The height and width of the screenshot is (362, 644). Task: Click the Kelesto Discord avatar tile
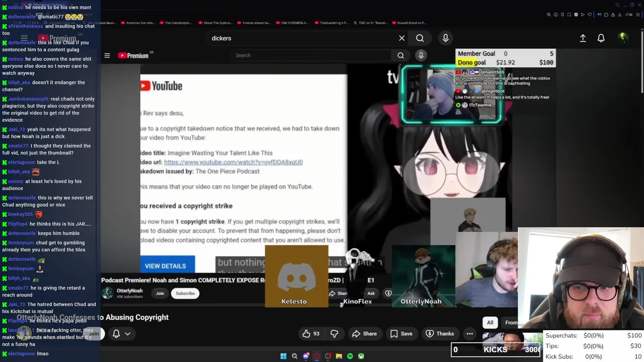[x=296, y=276]
